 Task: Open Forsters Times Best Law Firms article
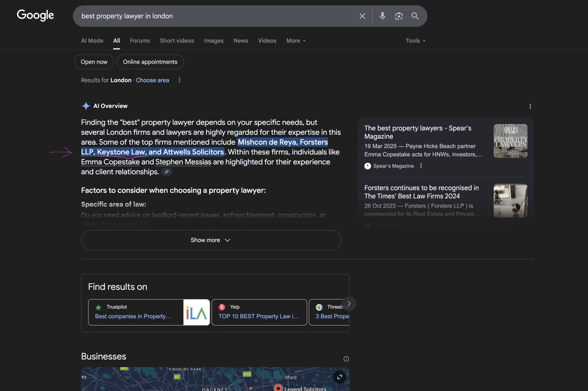[421, 192]
